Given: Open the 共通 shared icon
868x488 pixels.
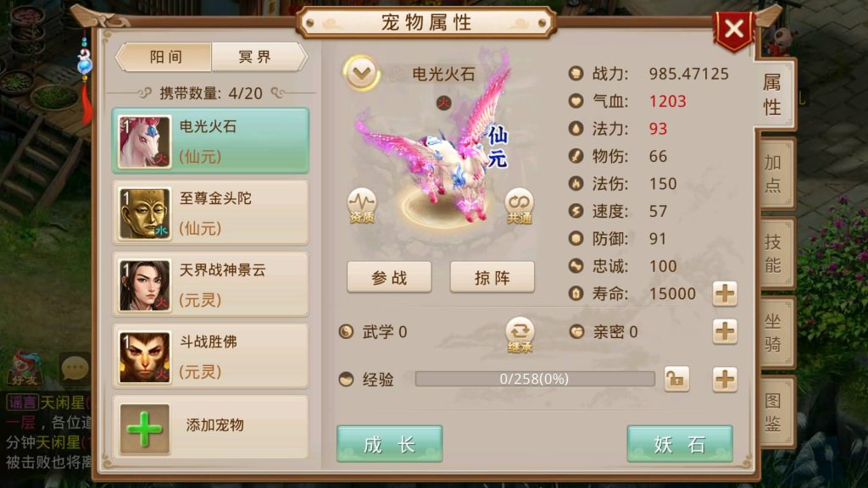Looking at the screenshot, I should (519, 206).
